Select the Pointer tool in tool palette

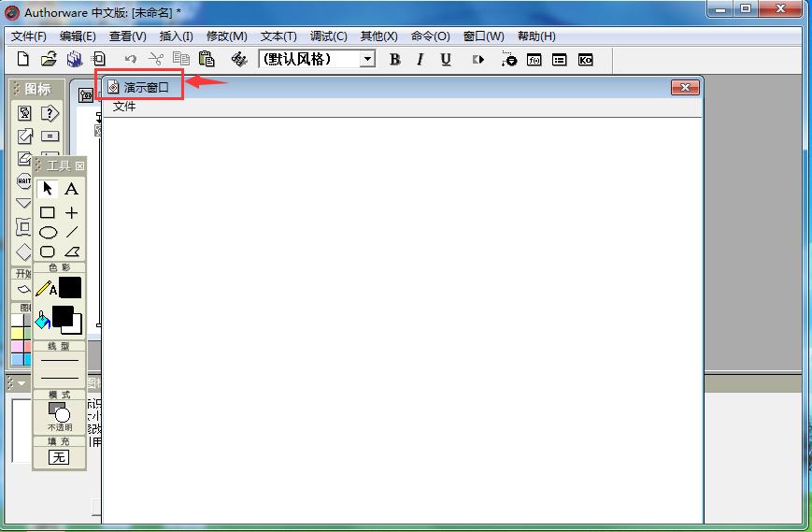pyautogui.click(x=48, y=189)
